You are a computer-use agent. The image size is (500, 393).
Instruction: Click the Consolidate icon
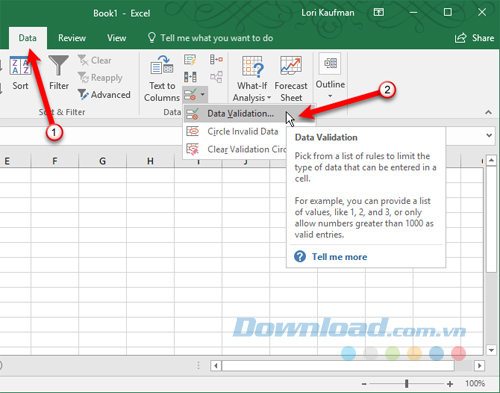(216, 60)
